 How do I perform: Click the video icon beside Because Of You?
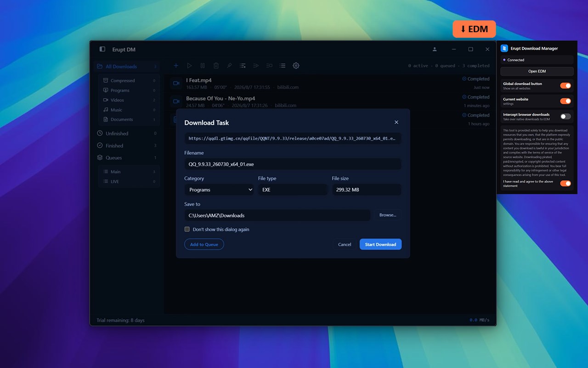pyautogui.click(x=176, y=101)
